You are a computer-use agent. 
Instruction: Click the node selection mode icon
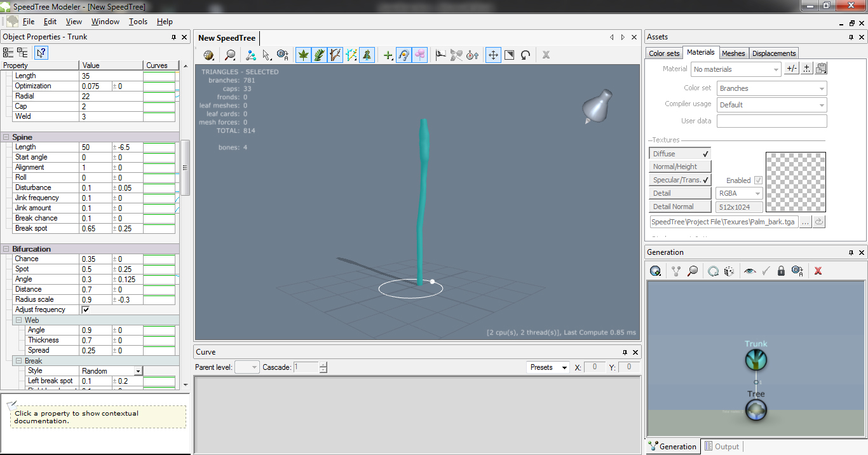point(251,55)
